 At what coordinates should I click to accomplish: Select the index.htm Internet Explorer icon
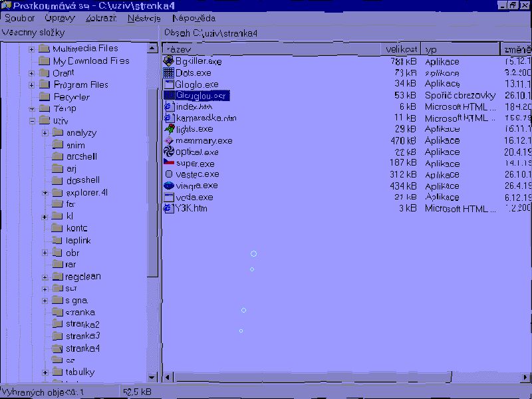[169, 106]
